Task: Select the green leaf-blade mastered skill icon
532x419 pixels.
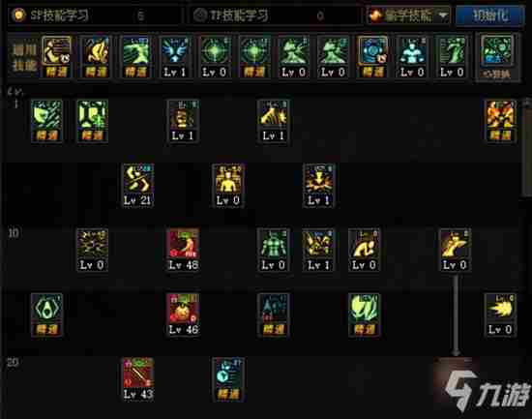Action: tap(364, 314)
